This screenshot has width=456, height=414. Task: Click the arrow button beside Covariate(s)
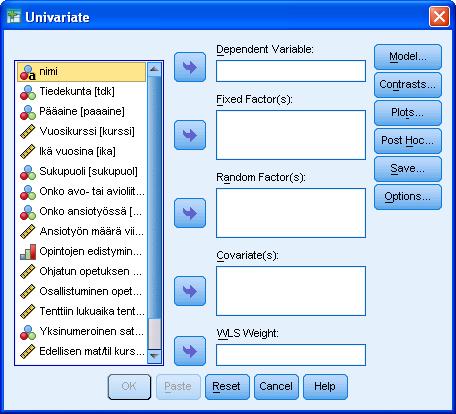(190, 291)
